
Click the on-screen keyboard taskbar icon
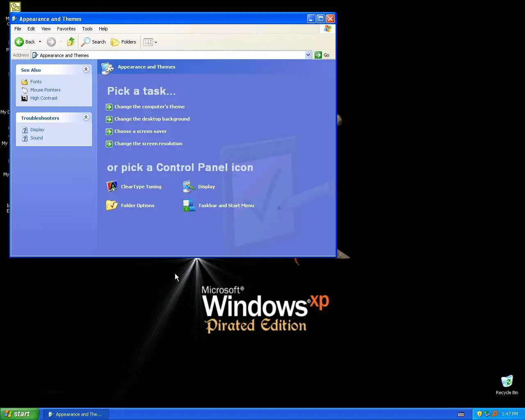[x=461, y=414]
